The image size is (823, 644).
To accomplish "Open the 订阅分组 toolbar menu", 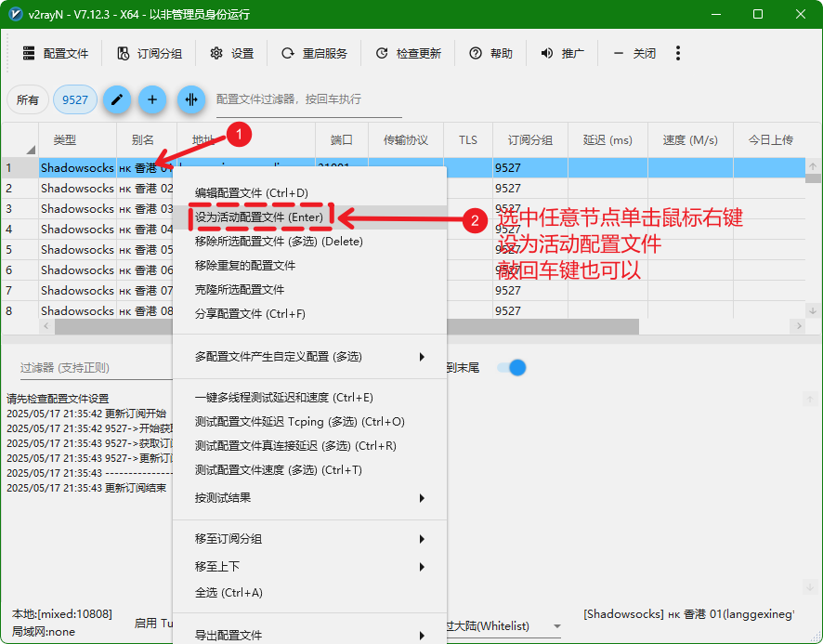I will point(150,53).
